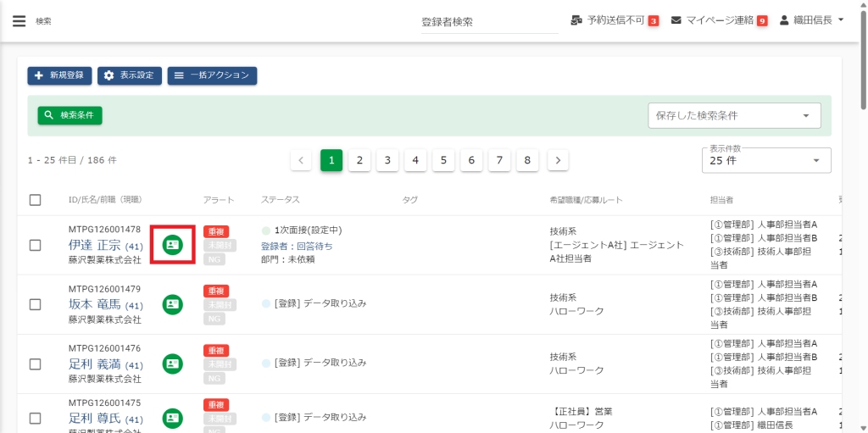Screen dimensions: 868x433
Task: Open the 表示件数 25 件 dropdown
Action: pyautogui.click(x=766, y=160)
